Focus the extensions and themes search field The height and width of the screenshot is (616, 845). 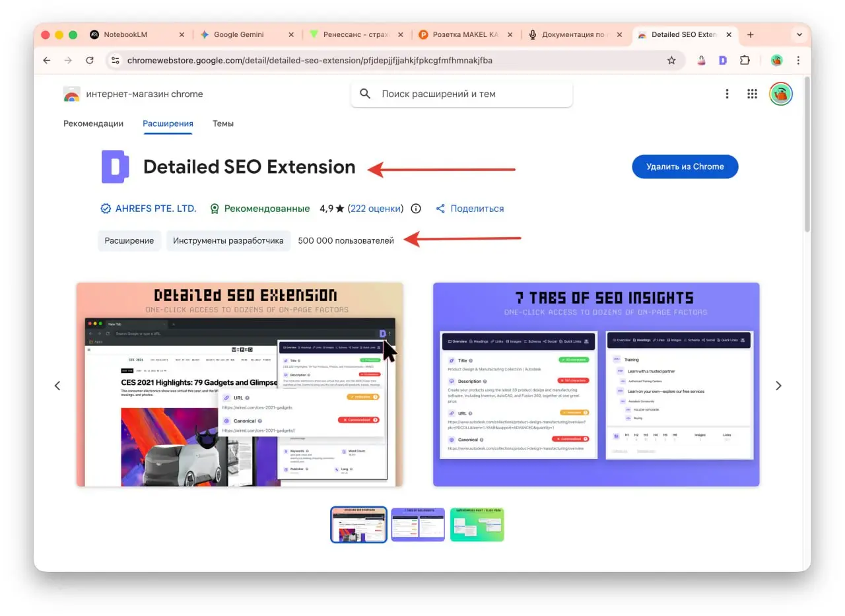point(461,94)
